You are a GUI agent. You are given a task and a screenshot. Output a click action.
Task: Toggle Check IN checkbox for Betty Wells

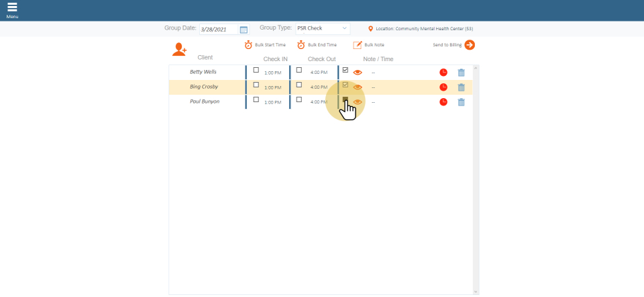(x=256, y=70)
